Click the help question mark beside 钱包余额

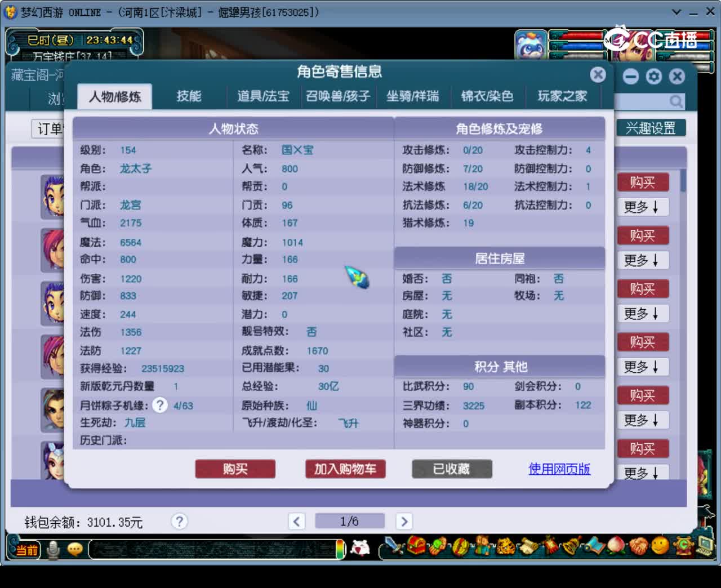click(179, 521)
